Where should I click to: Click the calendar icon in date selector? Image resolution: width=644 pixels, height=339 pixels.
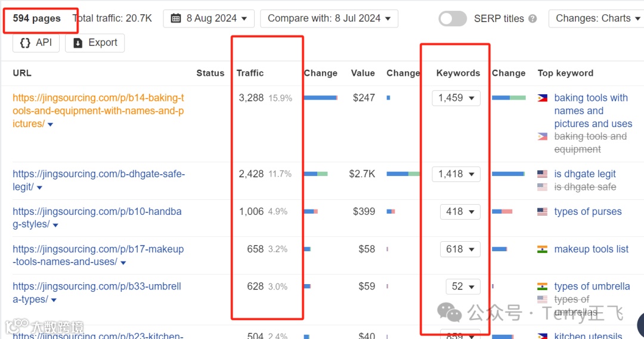coord(176,19)
